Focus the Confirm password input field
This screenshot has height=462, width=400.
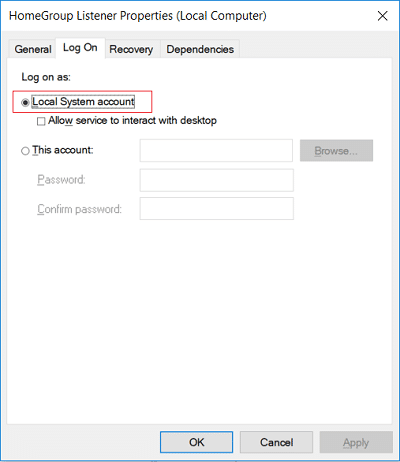coord(217,209)
